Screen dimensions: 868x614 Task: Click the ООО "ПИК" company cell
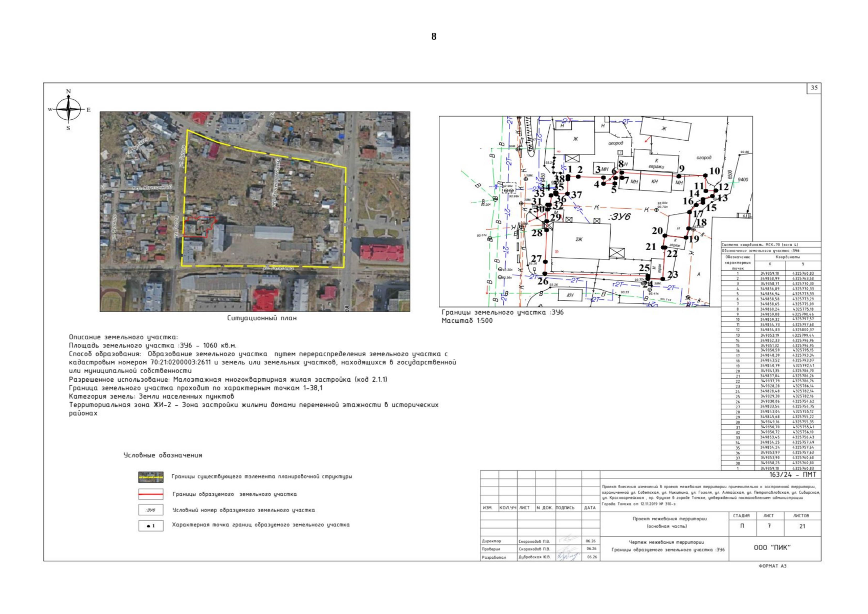pyautogui.click(x=772, y=547)
